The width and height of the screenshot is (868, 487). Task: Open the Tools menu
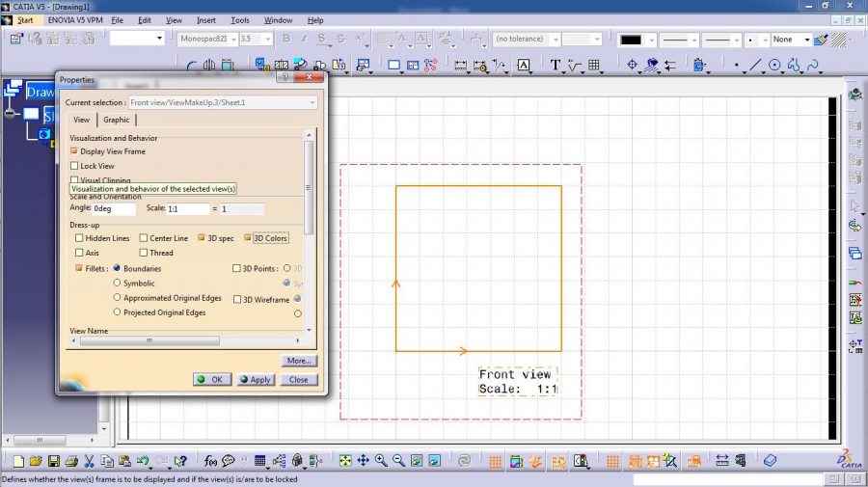[x=240, y=20]
